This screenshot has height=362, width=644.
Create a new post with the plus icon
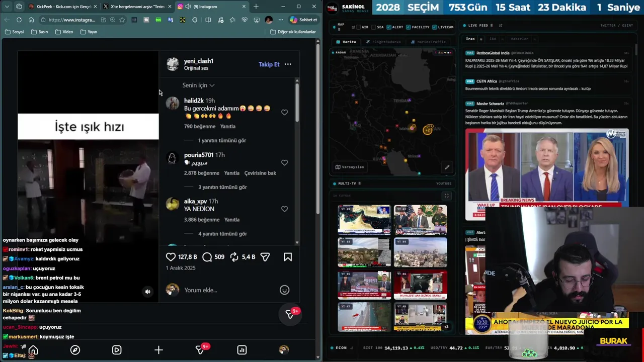[158, 350]
